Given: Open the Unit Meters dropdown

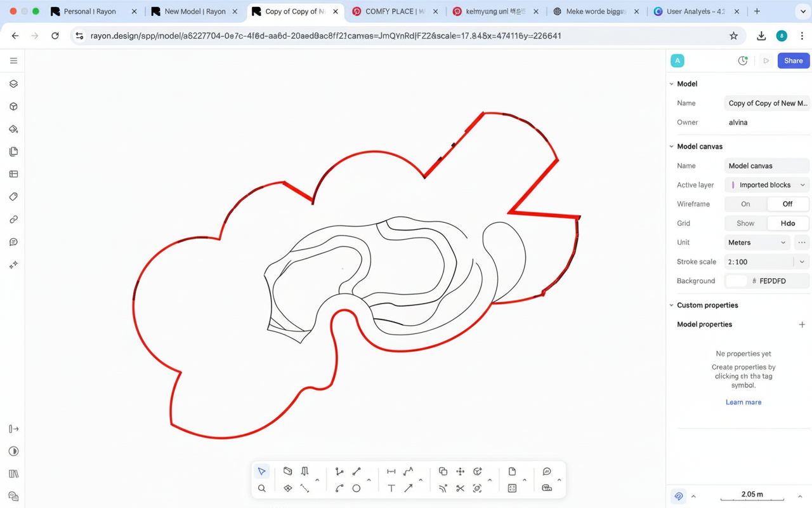Looking at the screenshot, I should [x=756, y=243].
